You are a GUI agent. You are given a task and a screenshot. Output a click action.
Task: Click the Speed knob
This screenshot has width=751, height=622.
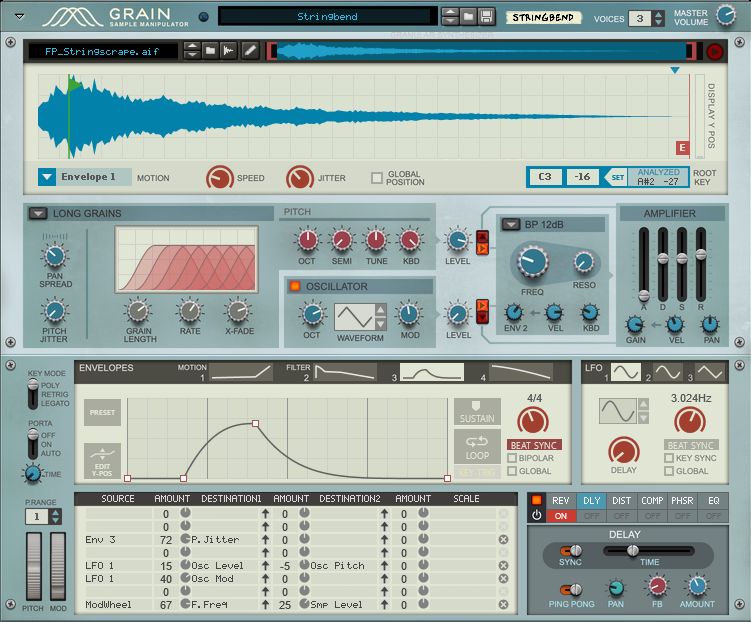tap(219, 178)
